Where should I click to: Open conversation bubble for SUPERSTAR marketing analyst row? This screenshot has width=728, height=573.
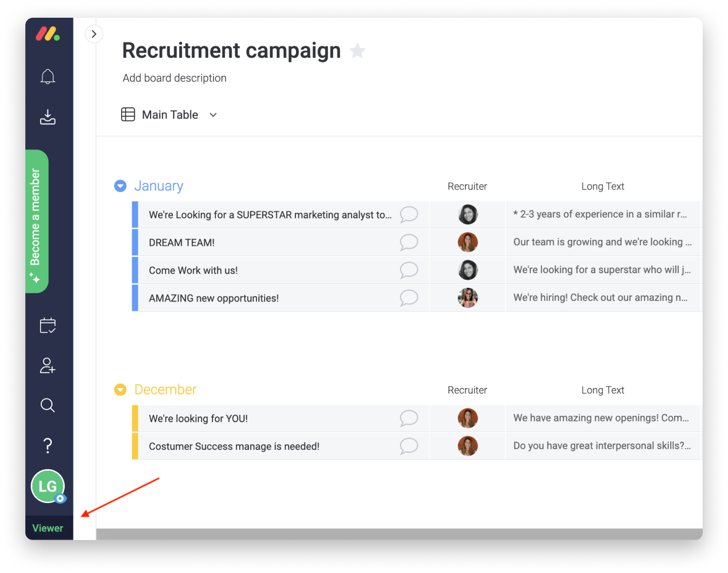click(x=409, y=215)
